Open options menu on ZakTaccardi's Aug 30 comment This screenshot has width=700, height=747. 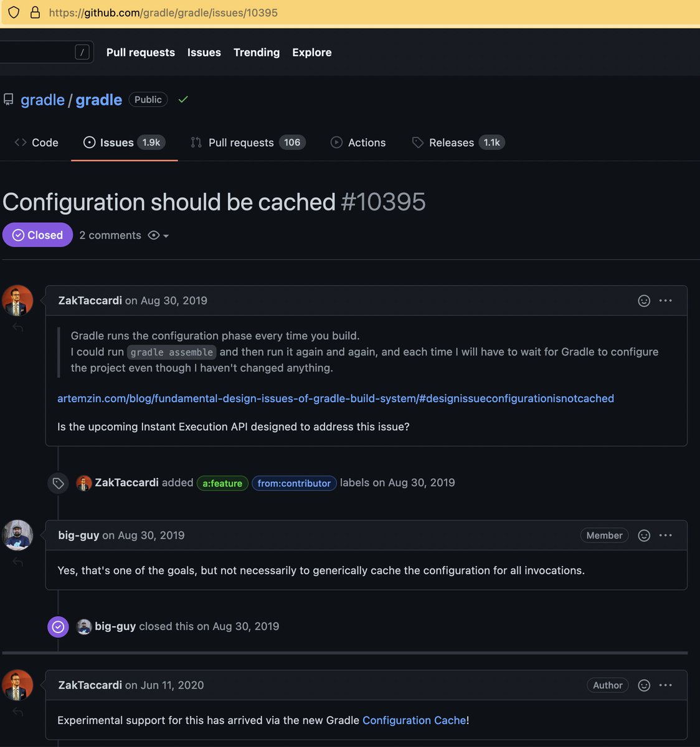click(x=666, y=301)
